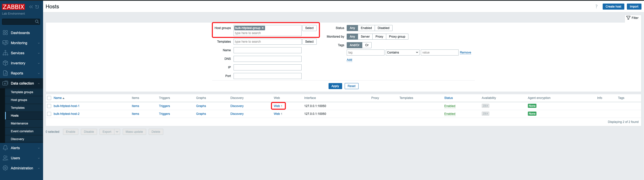Open the help question mark icon
Viewport: 644px width, 180px height.
tap(596, 7)
